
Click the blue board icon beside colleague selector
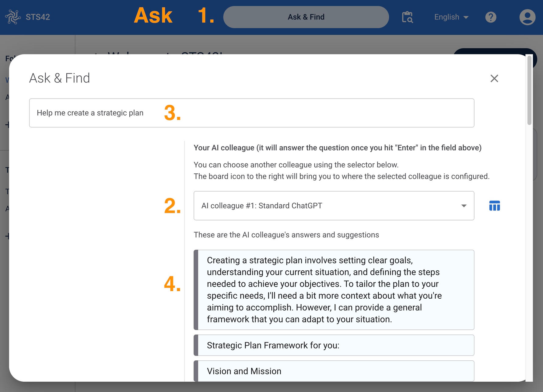(494, 206)
